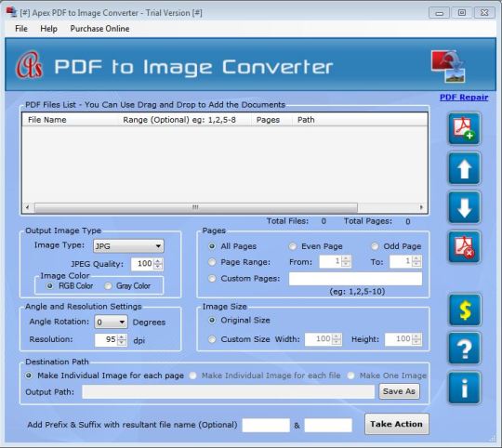The height and width of the screenshot is (448, 502).
Task: Click the From page spinner arrows
Action: [x=346, y=261]
